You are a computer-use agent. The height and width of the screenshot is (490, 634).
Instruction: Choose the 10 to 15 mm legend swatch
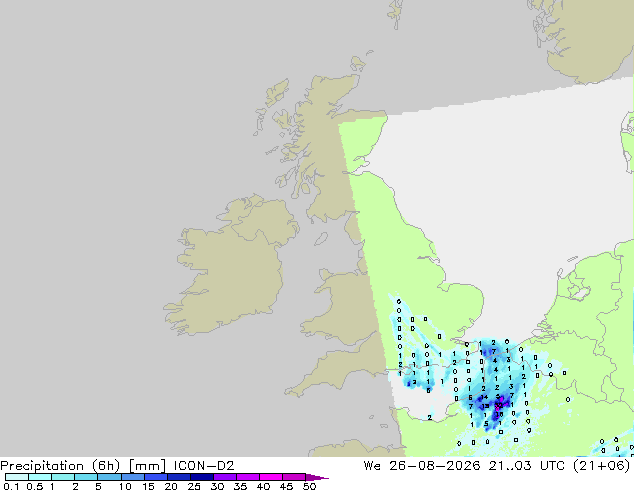point(132,477)
